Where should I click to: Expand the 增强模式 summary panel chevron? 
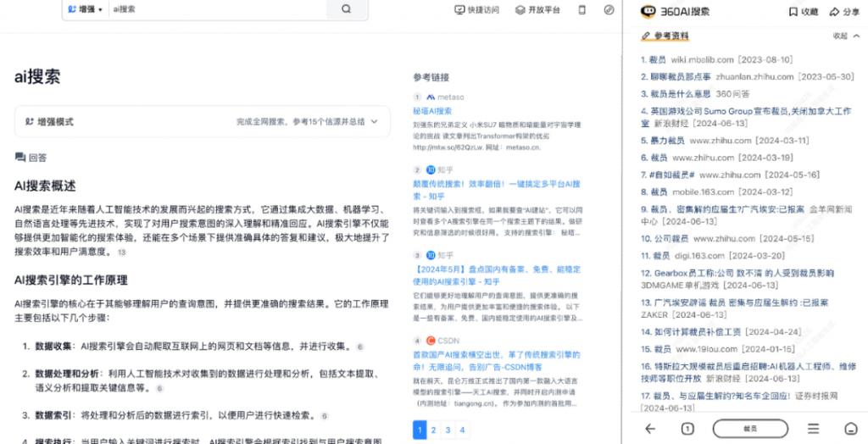[374, 121]
